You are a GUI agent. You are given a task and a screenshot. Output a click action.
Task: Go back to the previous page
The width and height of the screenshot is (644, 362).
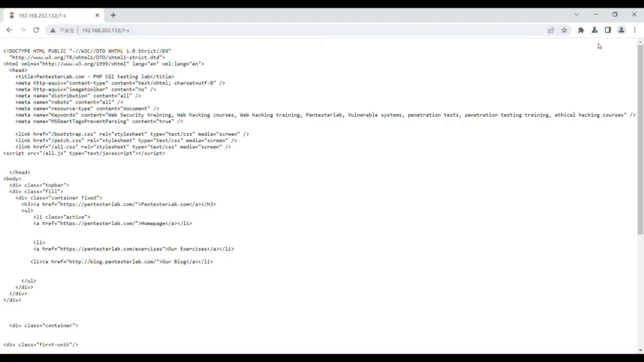click(x=9, y=30)
